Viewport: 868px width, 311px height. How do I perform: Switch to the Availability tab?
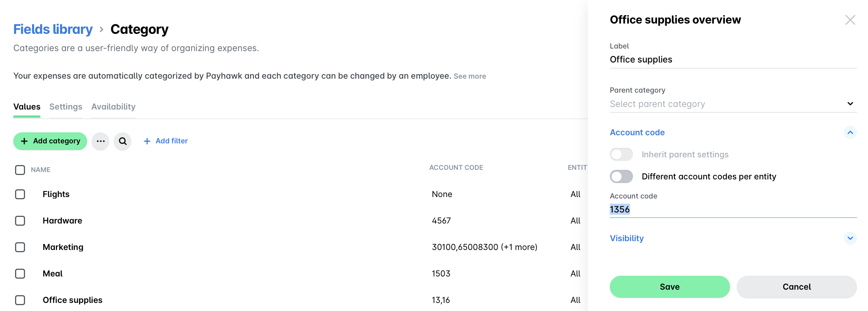coord(113,107)
